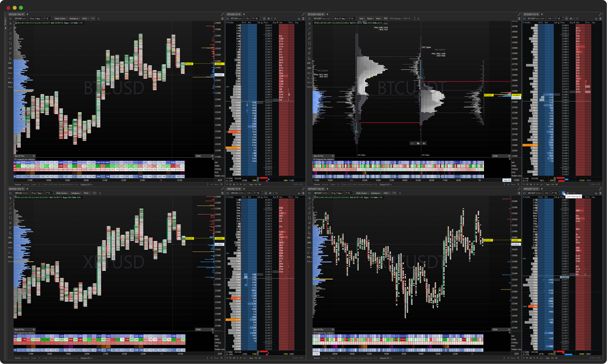Open None dropdown in BTCUSDT 30m toolbar

coord(370,18)
